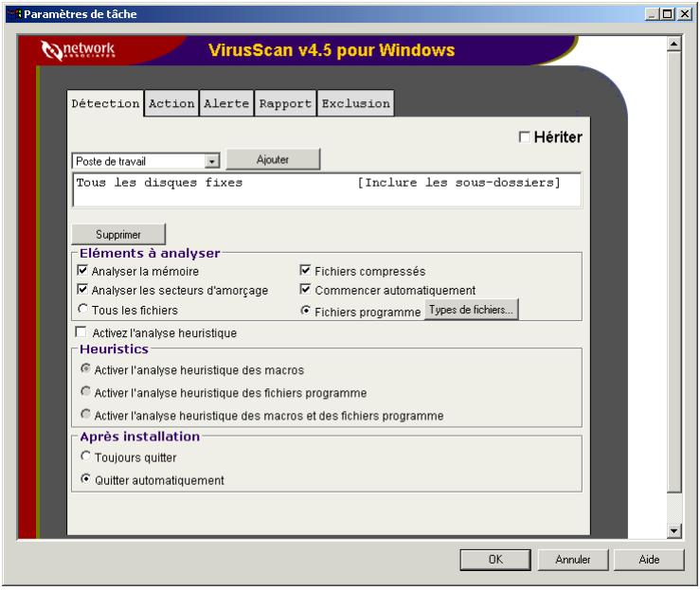Select heuristic analysis of macros et fichiers programme
The height and width of the screenshot is (590, 700).
coord(85,414)
